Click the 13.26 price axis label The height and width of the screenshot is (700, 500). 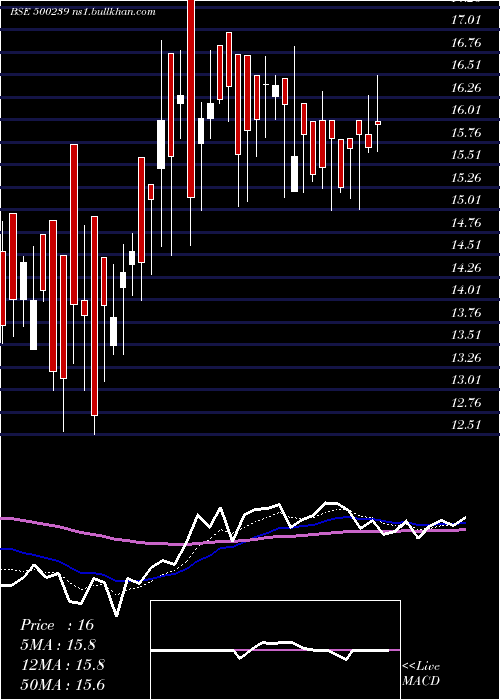[x=466, y=358]
